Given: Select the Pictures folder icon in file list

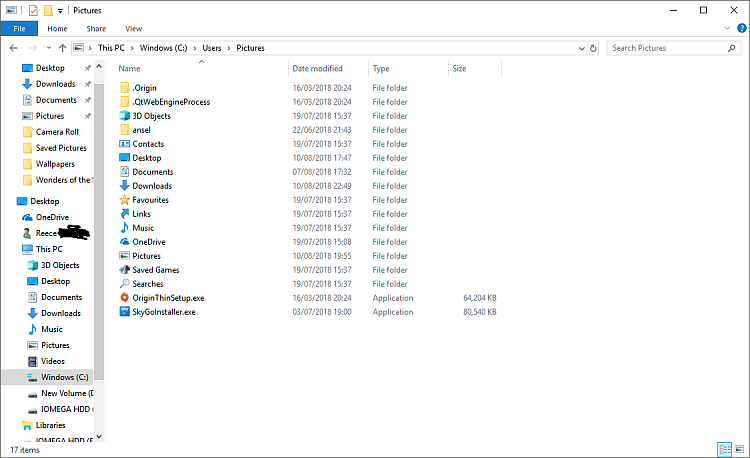Looking at the screenshot, I should [124, 256].
